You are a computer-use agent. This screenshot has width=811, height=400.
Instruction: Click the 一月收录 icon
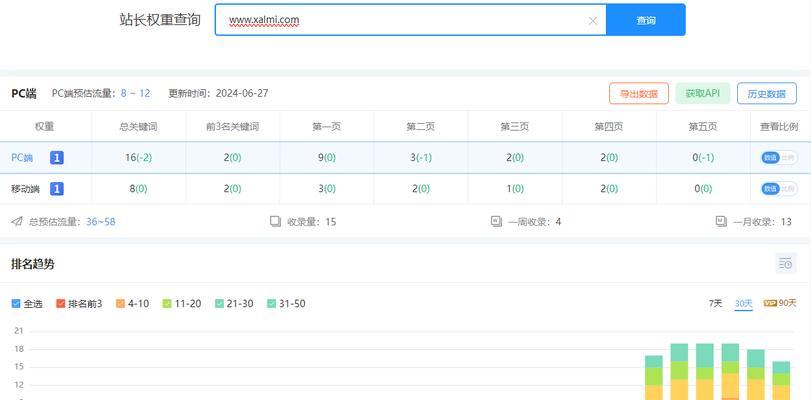[x=721, y=221]
